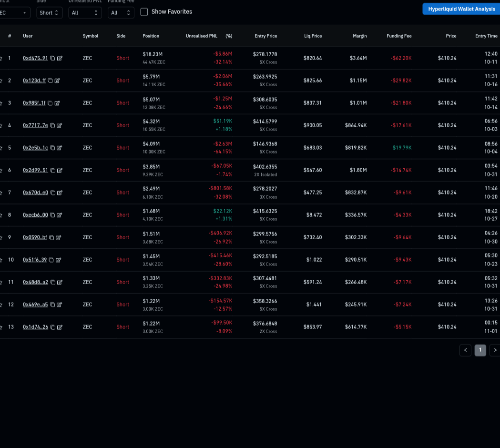This screenshot has width=500, height=448.
Task: Edit note for 0x670d..e0
Action: point(60,193)
